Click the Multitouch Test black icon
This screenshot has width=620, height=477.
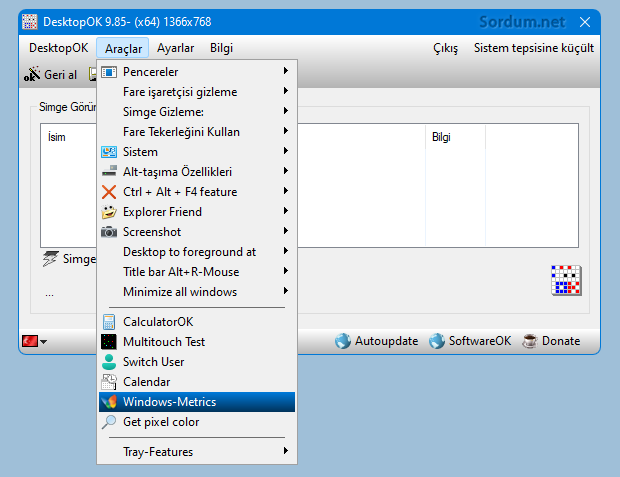pos(109,342)
